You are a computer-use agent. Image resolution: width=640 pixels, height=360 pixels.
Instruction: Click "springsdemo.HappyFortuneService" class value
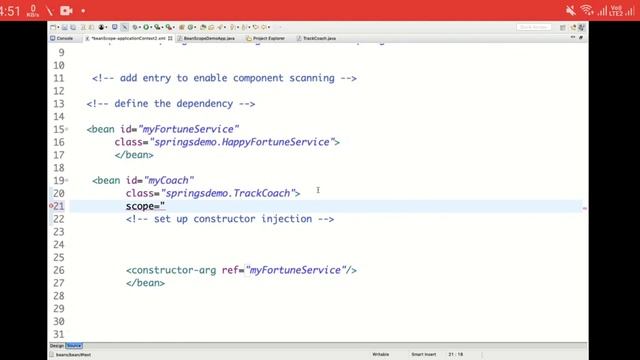[242, 142]
